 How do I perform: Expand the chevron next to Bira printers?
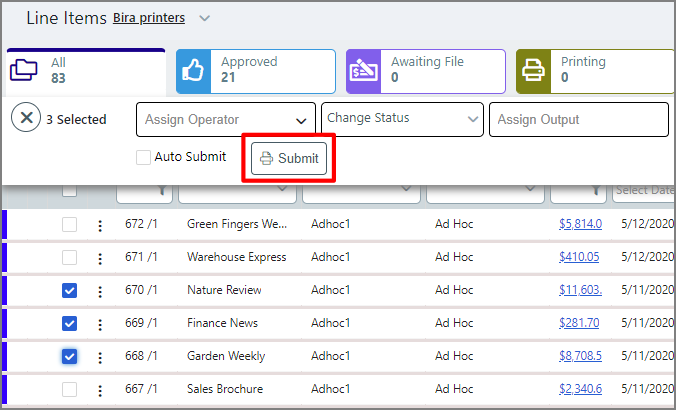pyautogui.click(x=205, y=18)
